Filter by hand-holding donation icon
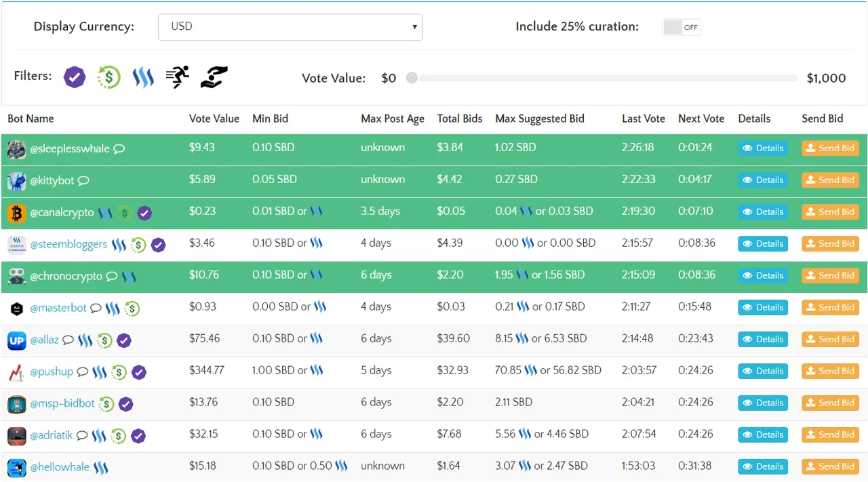The image size is (868, 482). tap(214, 77)
